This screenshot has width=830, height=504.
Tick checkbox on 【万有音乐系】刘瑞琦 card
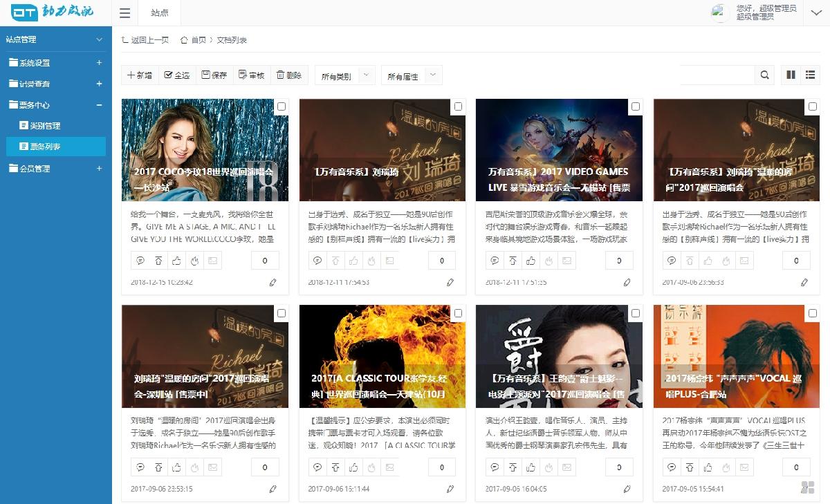[459, 106]
